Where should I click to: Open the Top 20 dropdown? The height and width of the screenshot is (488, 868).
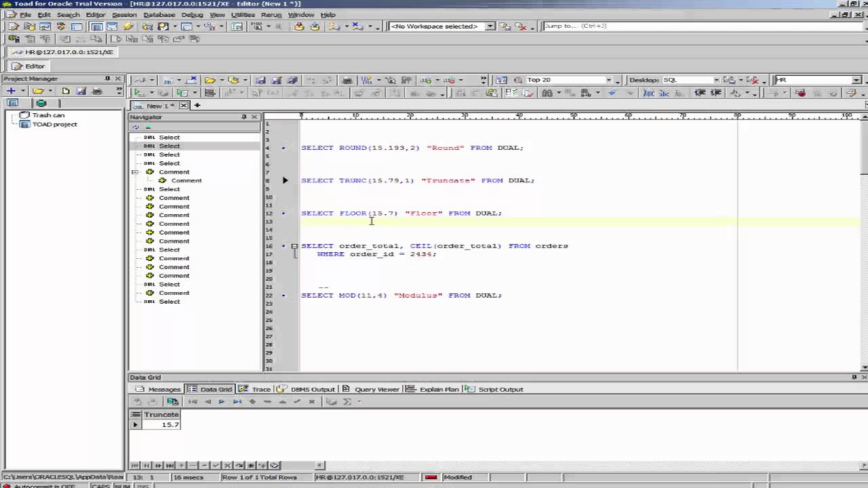[608, 80]
